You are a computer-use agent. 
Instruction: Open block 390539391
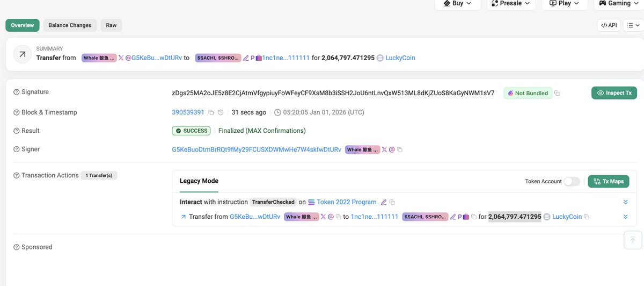coord(188,112)
